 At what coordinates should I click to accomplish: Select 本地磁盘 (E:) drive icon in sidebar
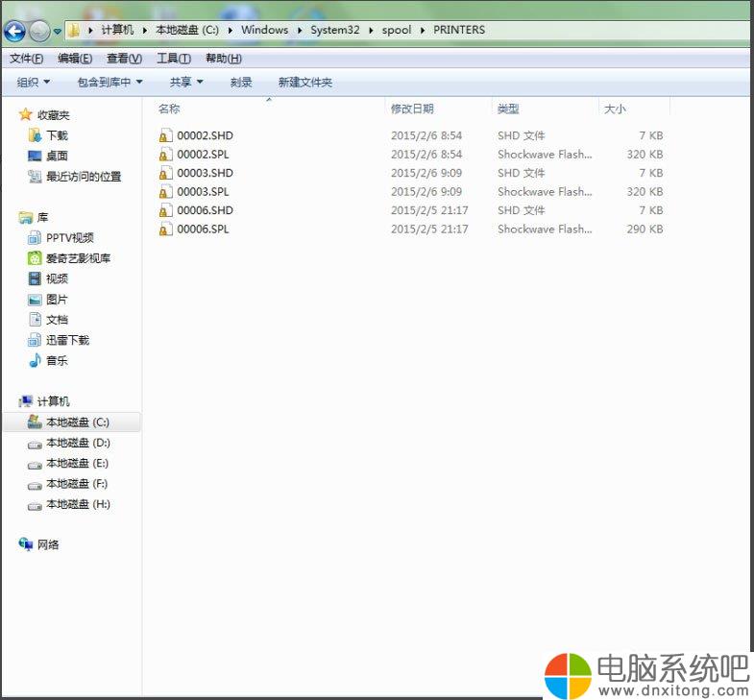35,465
